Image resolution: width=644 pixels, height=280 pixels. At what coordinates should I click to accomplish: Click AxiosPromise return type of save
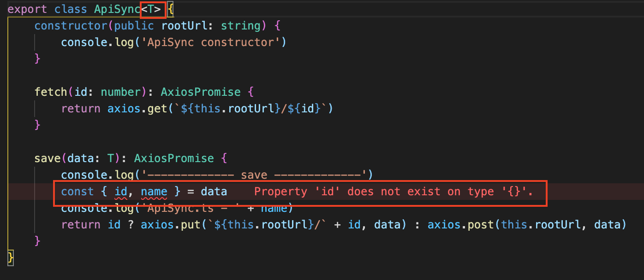(x=174, y=158)
